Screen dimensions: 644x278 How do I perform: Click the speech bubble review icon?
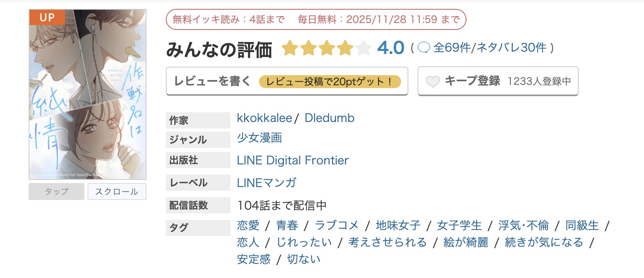[x=424, y=47]
